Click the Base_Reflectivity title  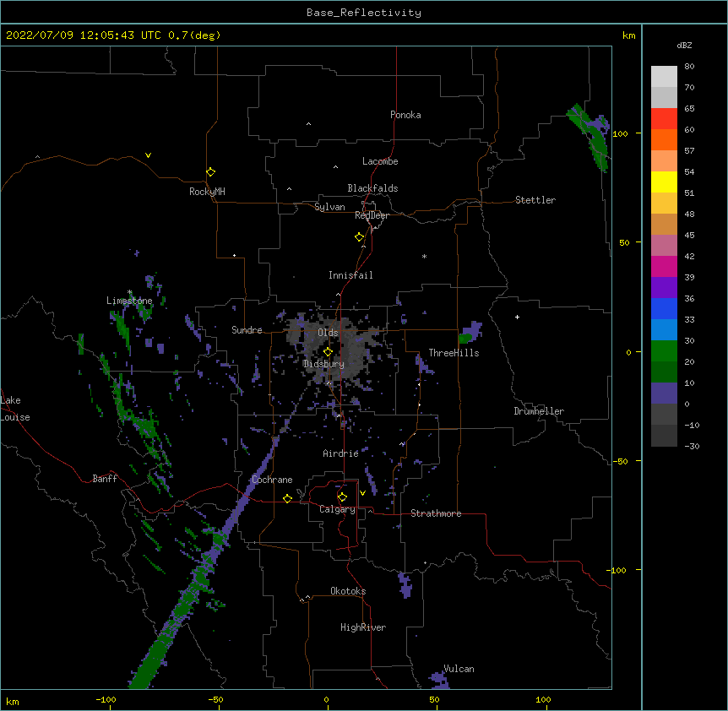[x=364, y=13]
